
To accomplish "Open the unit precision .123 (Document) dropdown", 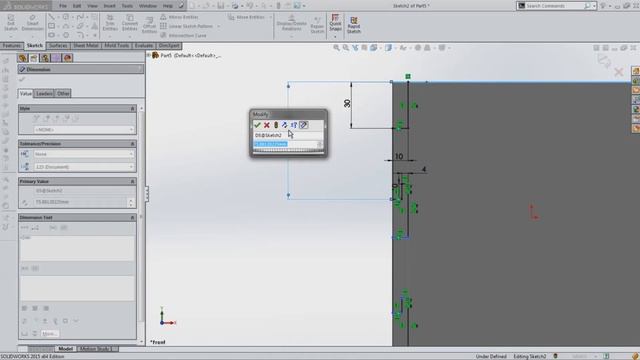I will point(84,167).
